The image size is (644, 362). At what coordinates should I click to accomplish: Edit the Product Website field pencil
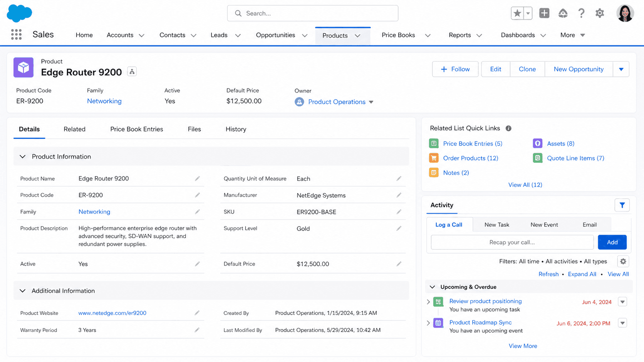pyautogui.click(x=197, y=313)
